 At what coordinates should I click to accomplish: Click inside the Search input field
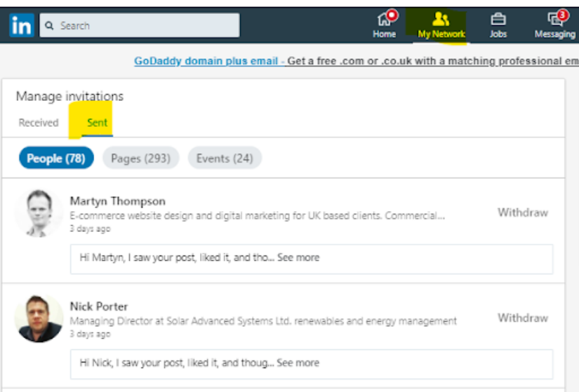(x=140, y=25)
